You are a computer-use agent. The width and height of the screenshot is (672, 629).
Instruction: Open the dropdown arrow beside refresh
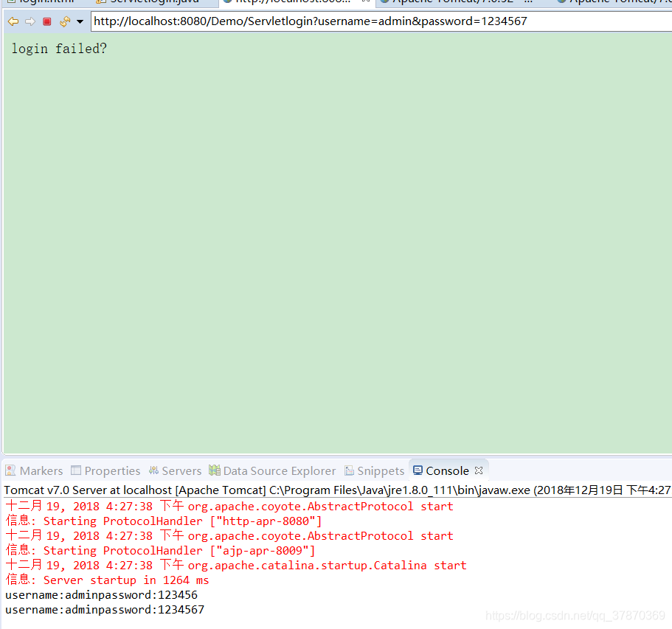click(80, 21)
